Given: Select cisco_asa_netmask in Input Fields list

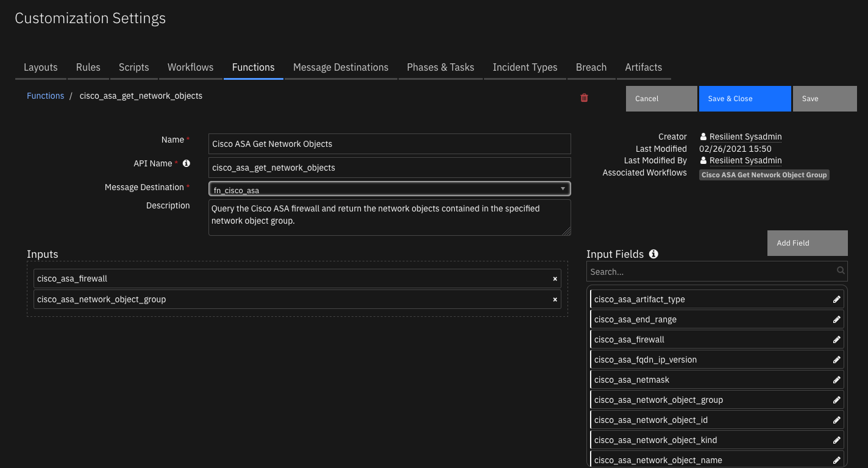Looking at the screenshot, I should coord(717,380).
